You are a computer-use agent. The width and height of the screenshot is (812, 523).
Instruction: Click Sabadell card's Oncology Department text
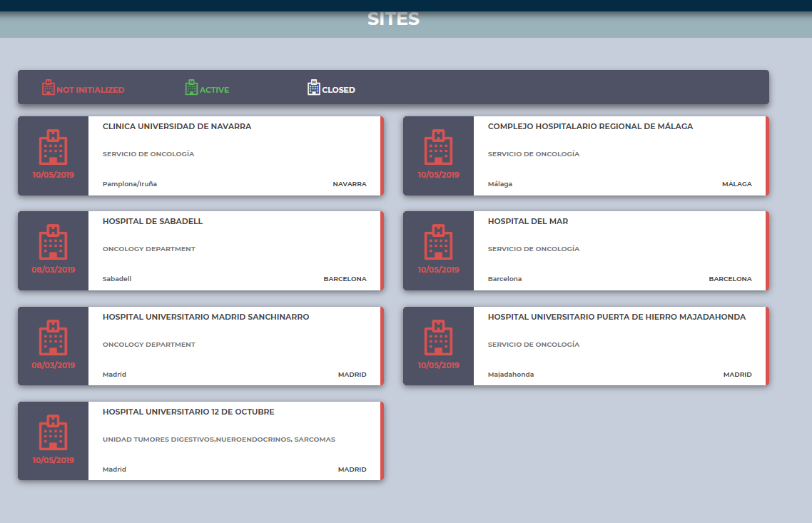click(149, 249)
